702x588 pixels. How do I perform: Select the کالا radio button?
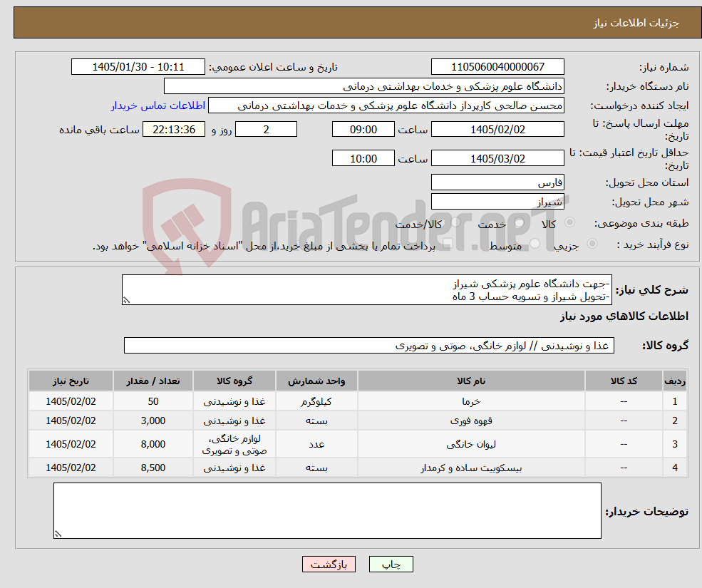[570, 222]
